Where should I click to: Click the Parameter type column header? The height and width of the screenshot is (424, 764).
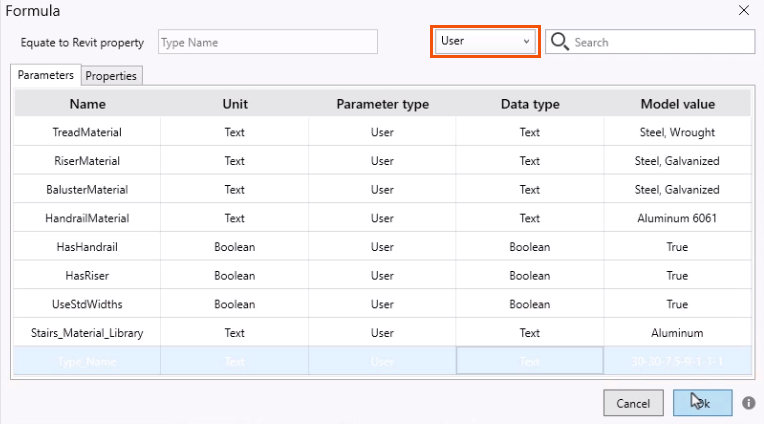[x=382, y=104]
